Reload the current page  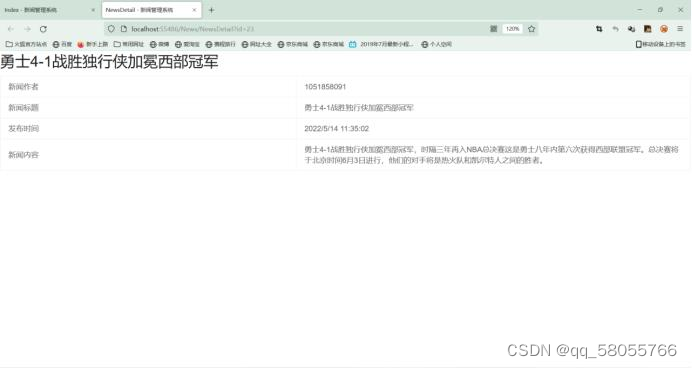point(43,29)
